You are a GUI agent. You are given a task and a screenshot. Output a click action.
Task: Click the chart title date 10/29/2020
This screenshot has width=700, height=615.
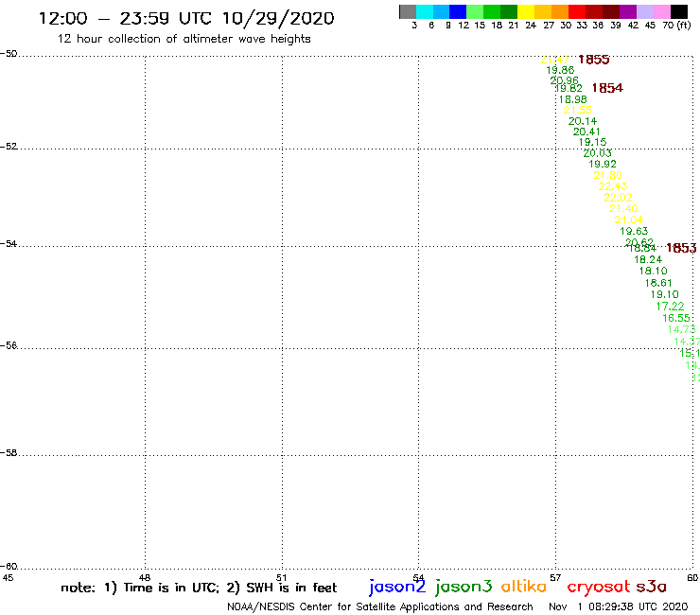pyautogui.click(x=278, y=18)
